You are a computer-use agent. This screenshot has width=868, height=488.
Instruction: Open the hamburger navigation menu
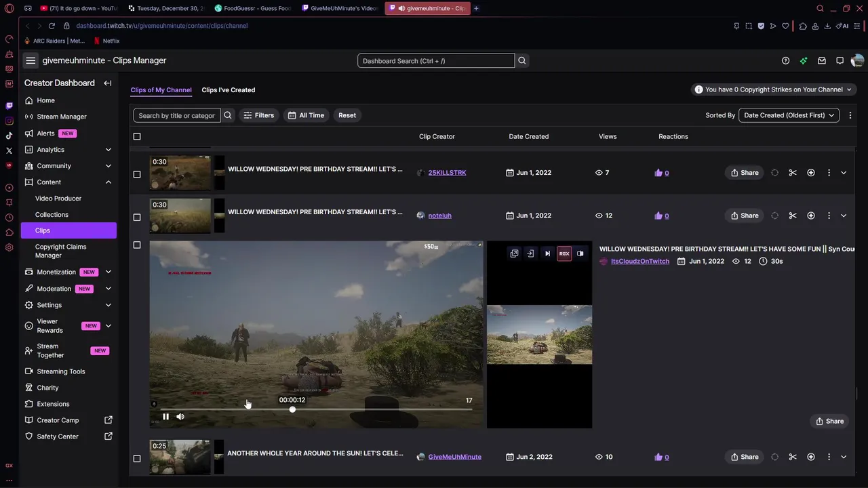tap(31, 60)
